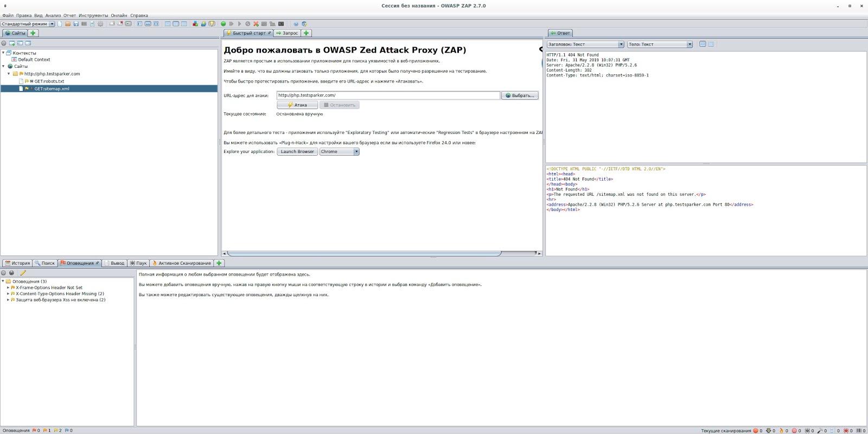
Task: Open the Файл menu
Action: pos(8,15)
